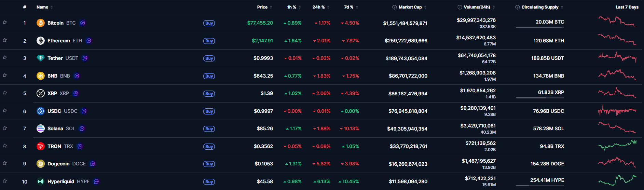Open the purple chart badge next to USDC ticker
644x190 pixels.
click(x=84, y=111)
